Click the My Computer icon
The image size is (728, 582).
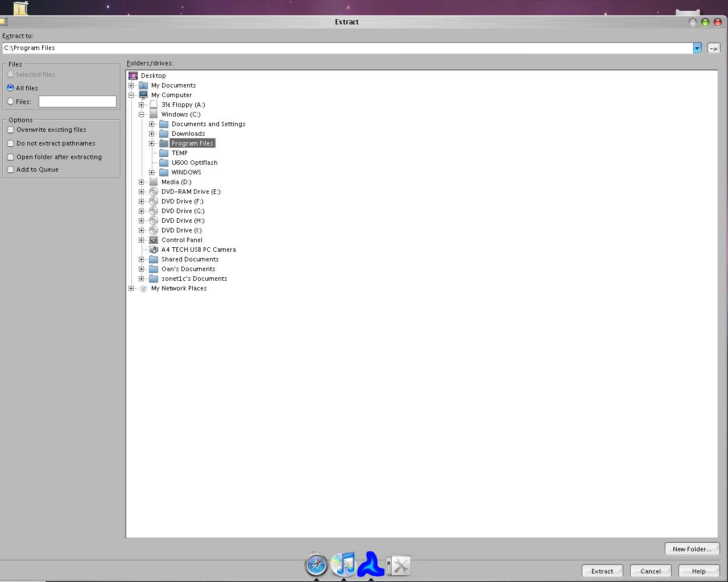143,95
